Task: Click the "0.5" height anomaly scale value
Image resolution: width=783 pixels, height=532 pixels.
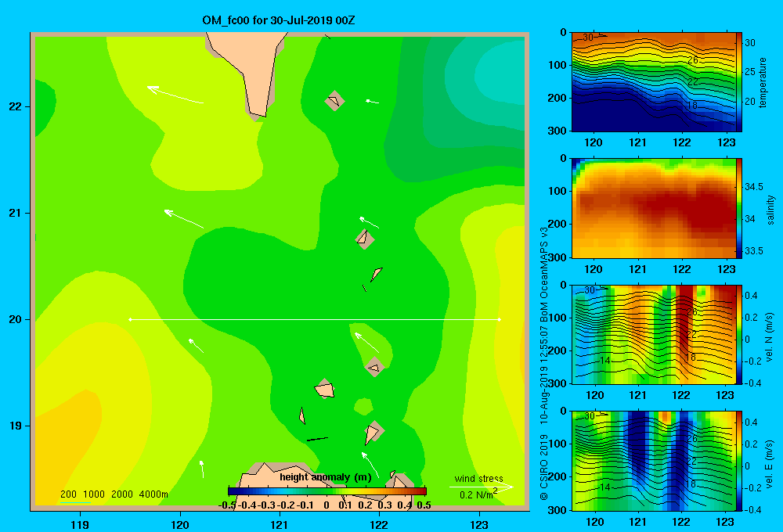Action: pyautogui.click(x=424, y=505)
